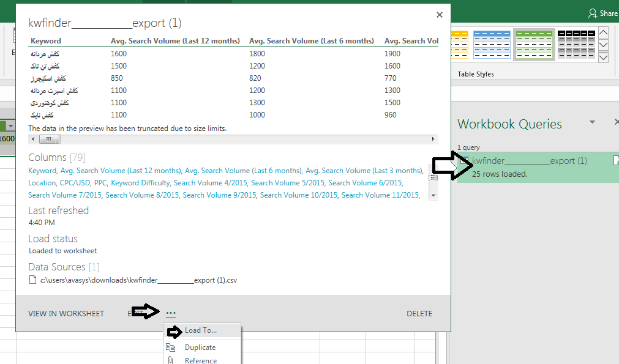Click Search Volume 8/2015 link
The width and height of the screenshot is (619, 364).
tap(142, 195)
